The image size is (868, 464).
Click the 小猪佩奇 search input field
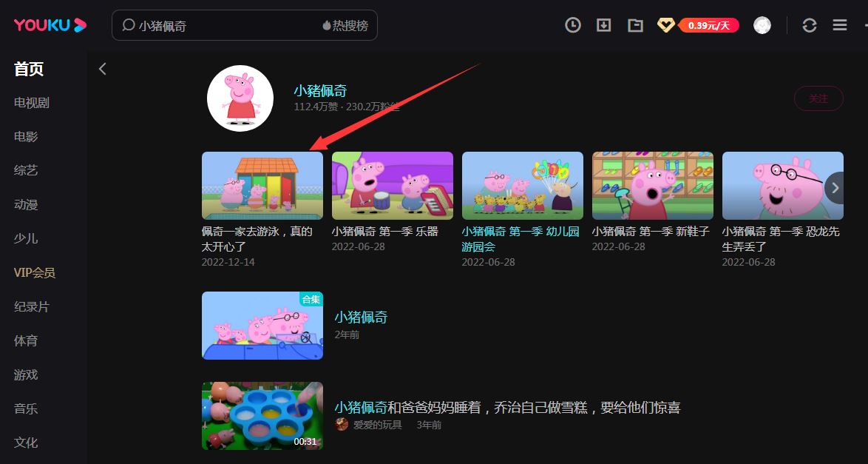[185, 24]
